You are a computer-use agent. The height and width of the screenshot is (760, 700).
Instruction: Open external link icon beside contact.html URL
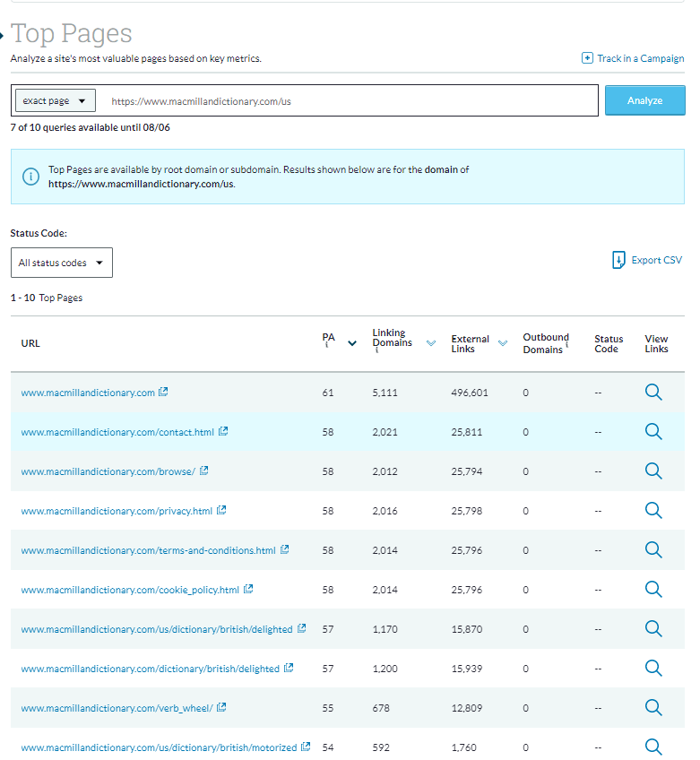click(223, 431)
